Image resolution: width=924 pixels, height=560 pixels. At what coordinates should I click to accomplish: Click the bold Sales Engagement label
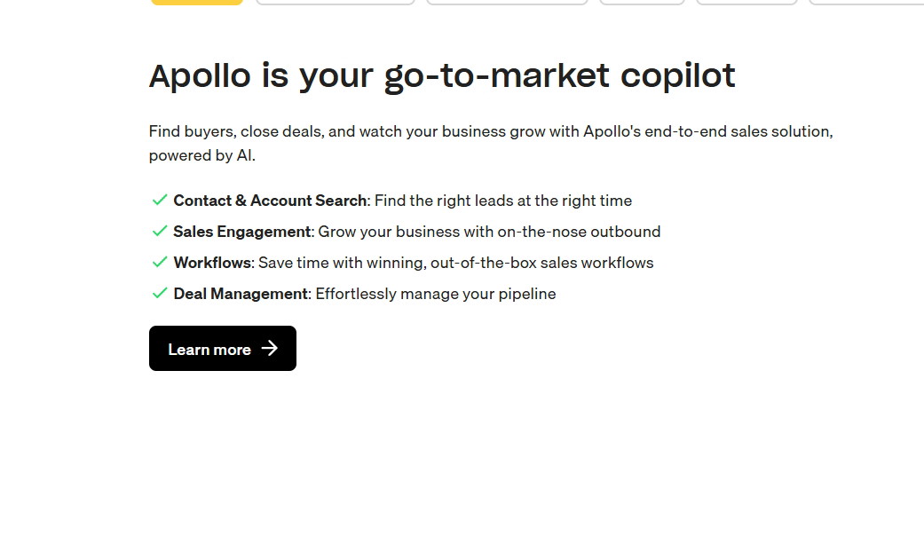[242, 232]
